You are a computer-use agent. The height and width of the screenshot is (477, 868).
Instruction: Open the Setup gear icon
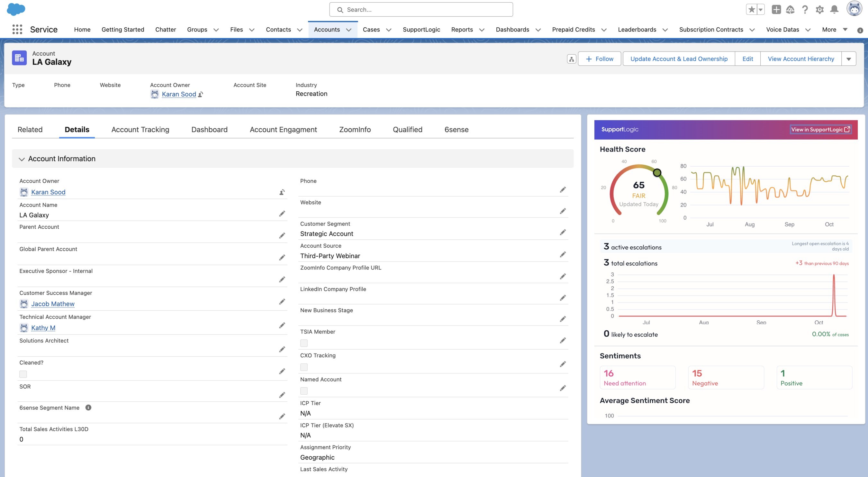click(820, 9)
